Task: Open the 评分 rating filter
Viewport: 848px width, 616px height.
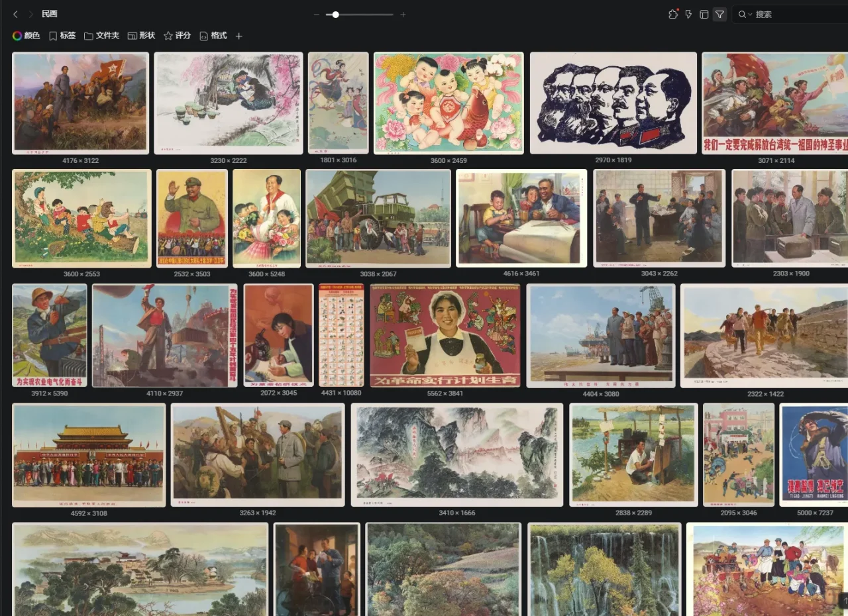Action: pos(177,36)
